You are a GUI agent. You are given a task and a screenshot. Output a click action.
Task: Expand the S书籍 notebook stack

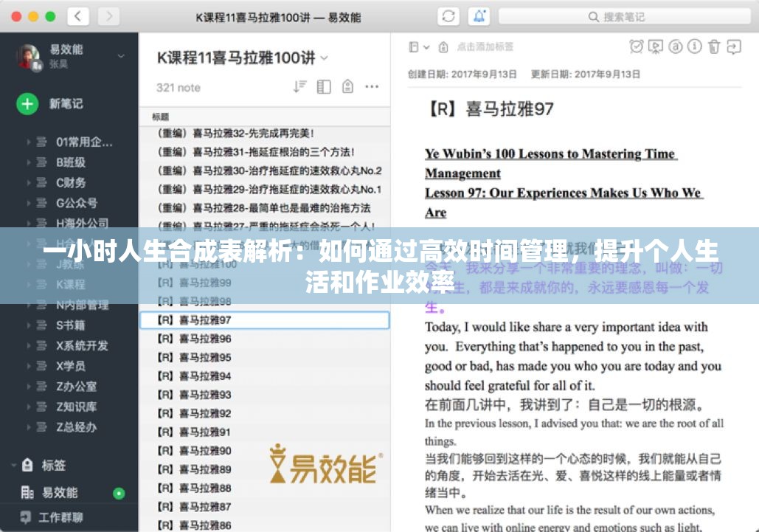click(29, 325)
